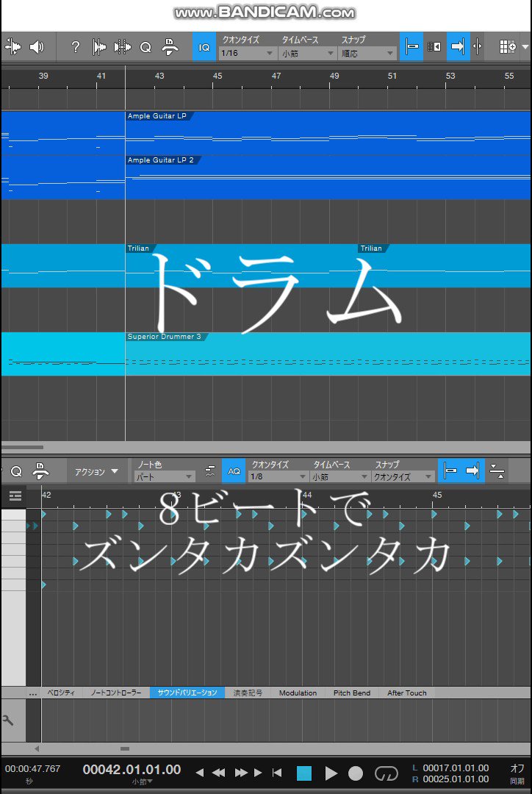Switch to the Modulation tab
This screenshot has width=532, height=794.
pyautogui.click(x=298, y=693)
